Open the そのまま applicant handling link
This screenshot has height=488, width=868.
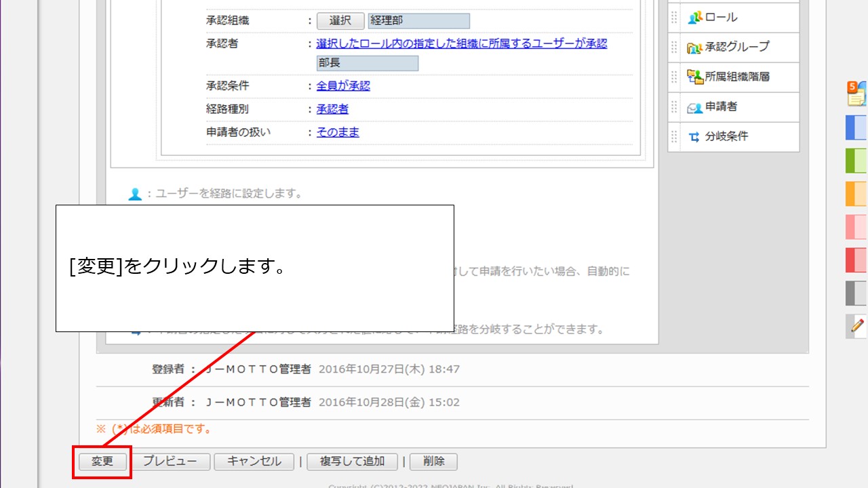coord(338,132)
